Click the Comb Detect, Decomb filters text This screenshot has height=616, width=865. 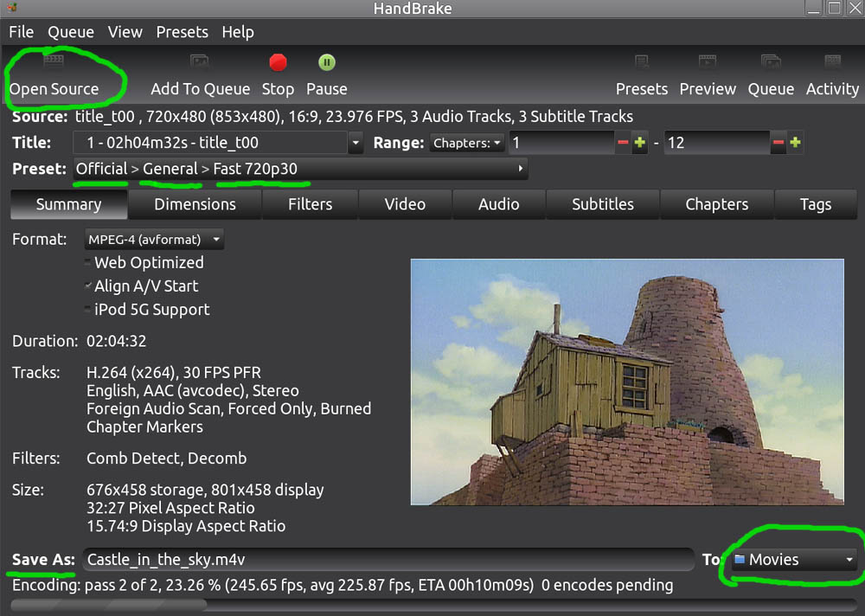pyautogui.click(x=167, y=459)
